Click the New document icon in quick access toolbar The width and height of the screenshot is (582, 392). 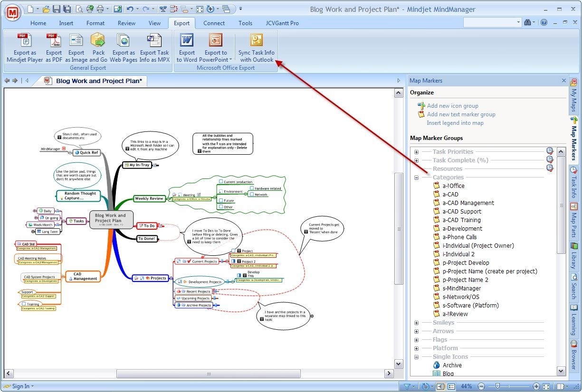pyautogui.click(x=30, y=9)
